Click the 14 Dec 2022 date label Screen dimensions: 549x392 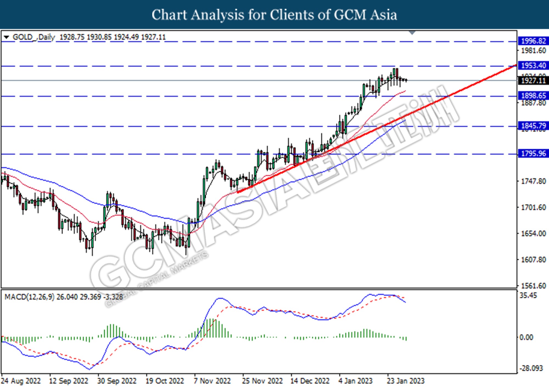coord(310,381)
